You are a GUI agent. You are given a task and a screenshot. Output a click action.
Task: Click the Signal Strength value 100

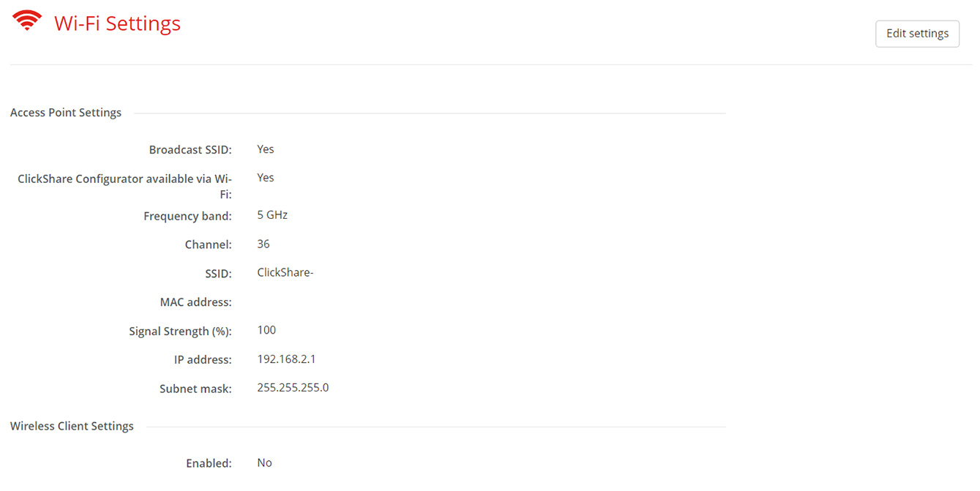click(266, 330)
